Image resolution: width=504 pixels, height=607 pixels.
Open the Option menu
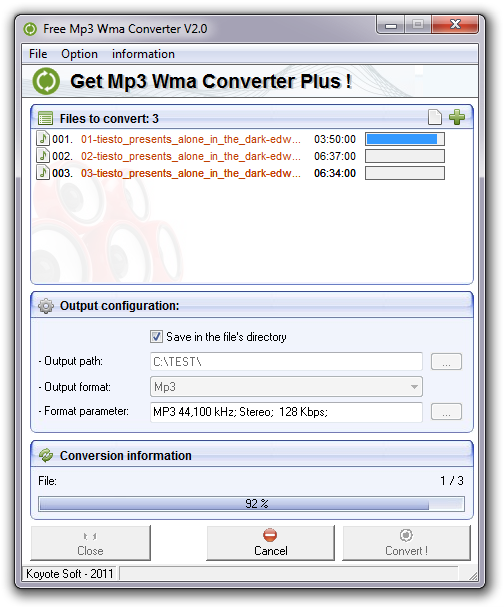(79, 54)
